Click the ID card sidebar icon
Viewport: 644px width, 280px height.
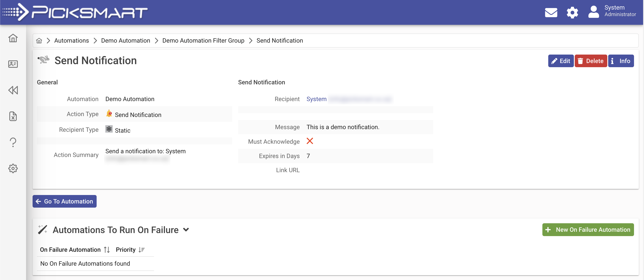13,64
